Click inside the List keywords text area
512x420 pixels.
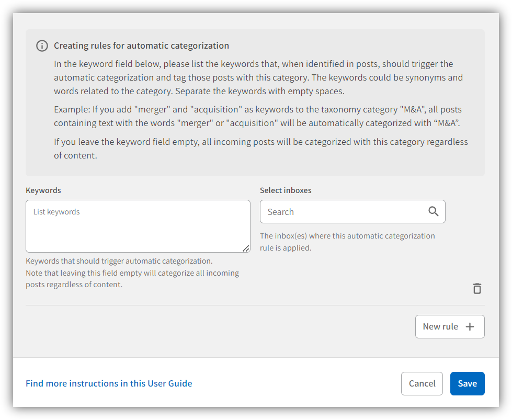click(x=138, y=225)
